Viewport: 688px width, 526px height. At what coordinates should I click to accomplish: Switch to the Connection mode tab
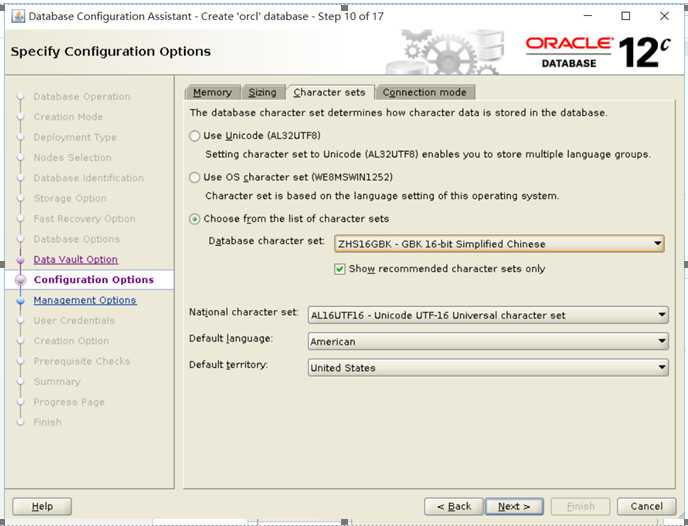pyautogui.click(x=424, y=93)
